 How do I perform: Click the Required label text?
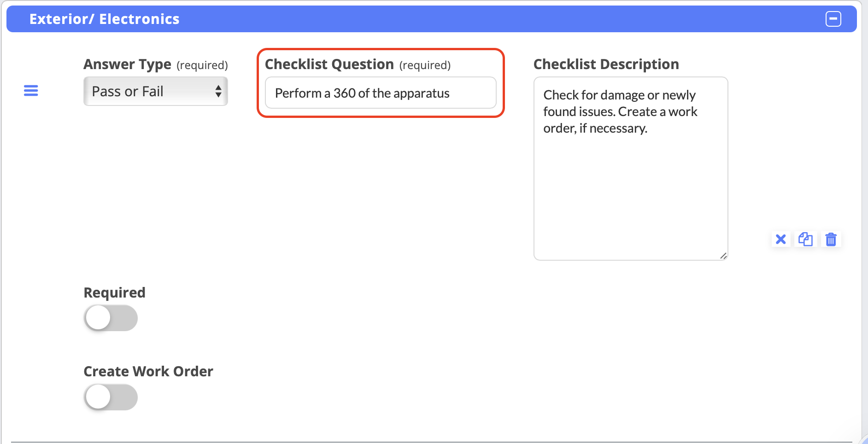point(114,292)
